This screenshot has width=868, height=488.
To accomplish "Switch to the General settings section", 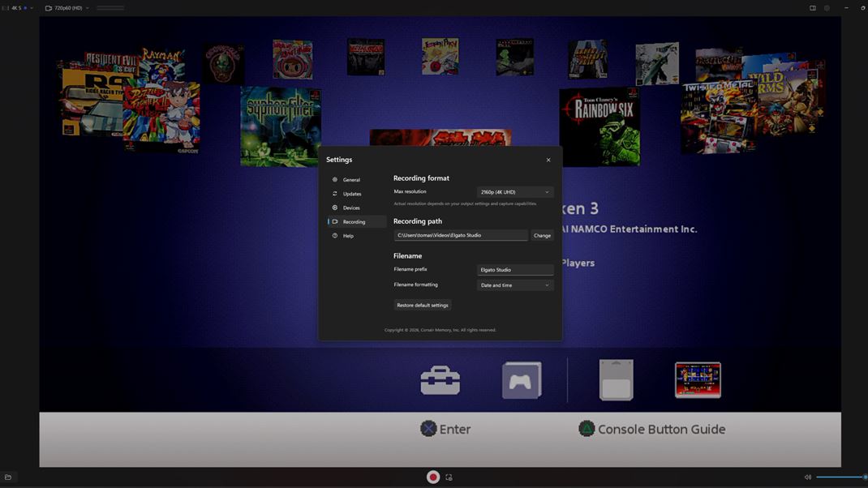I will 349,179.
